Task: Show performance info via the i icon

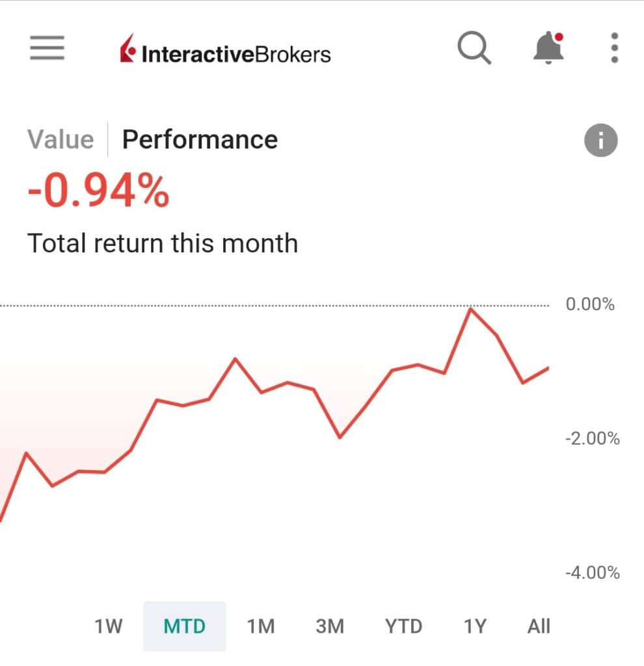Action: 600,140
